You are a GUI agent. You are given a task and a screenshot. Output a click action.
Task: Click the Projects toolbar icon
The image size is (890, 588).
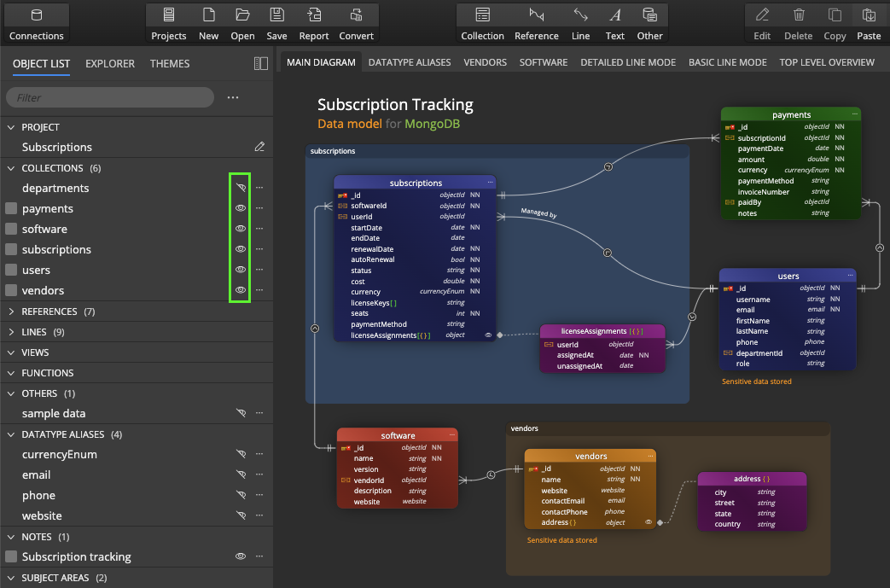tap(168, 15)
